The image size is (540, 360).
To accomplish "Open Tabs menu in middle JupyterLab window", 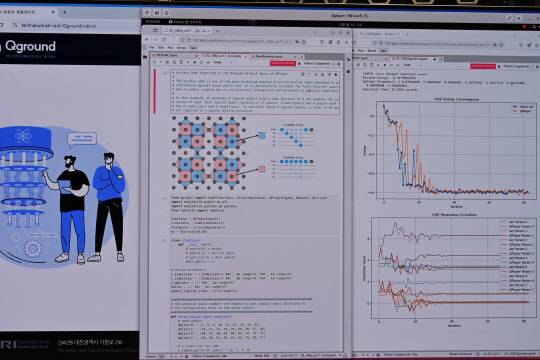I will [194, 48].
